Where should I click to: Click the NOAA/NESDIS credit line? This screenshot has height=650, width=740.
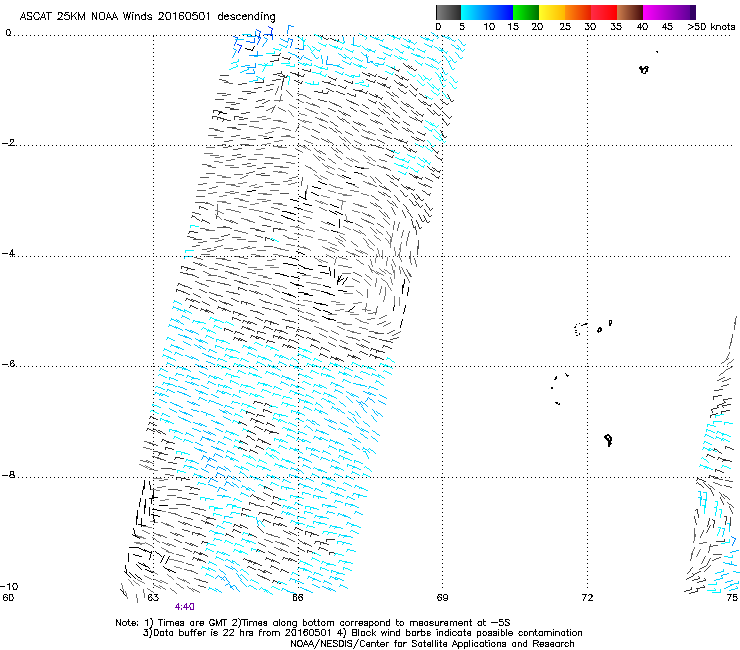click(432, 644)
